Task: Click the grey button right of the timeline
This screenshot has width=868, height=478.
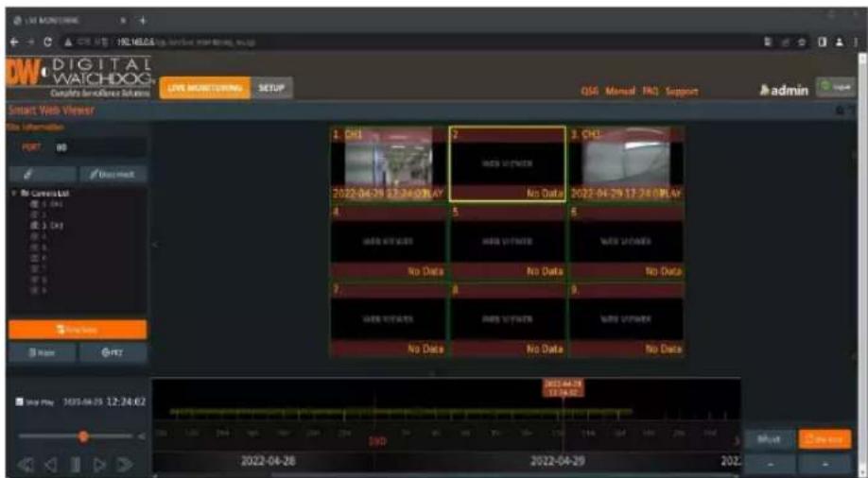Action: tap(770, 440)
